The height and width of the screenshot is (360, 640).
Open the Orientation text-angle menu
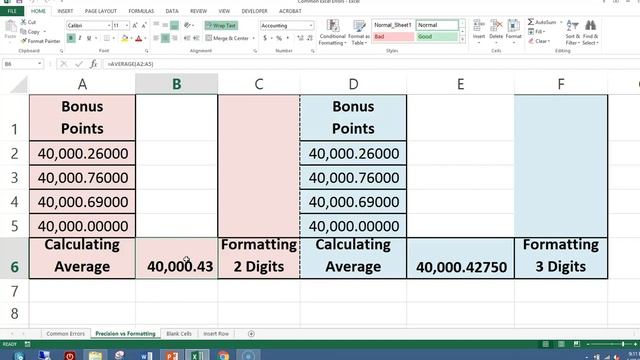point(188,25)
